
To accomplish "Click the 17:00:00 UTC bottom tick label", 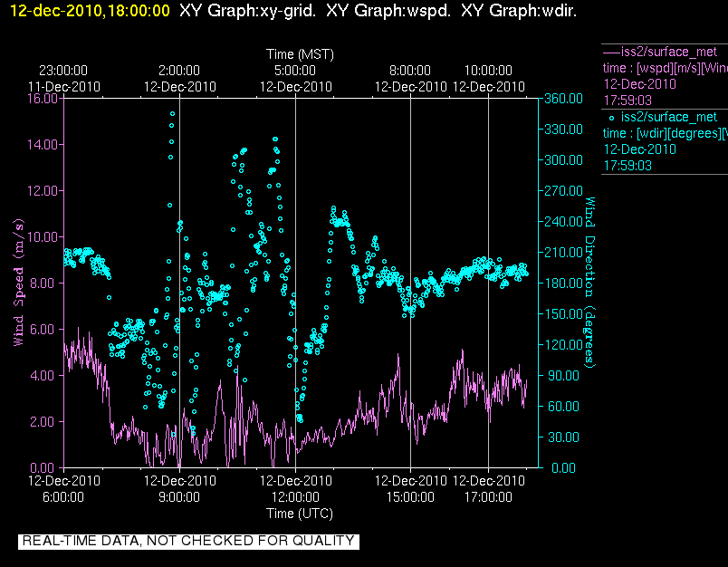I will [x=488, y=497].
